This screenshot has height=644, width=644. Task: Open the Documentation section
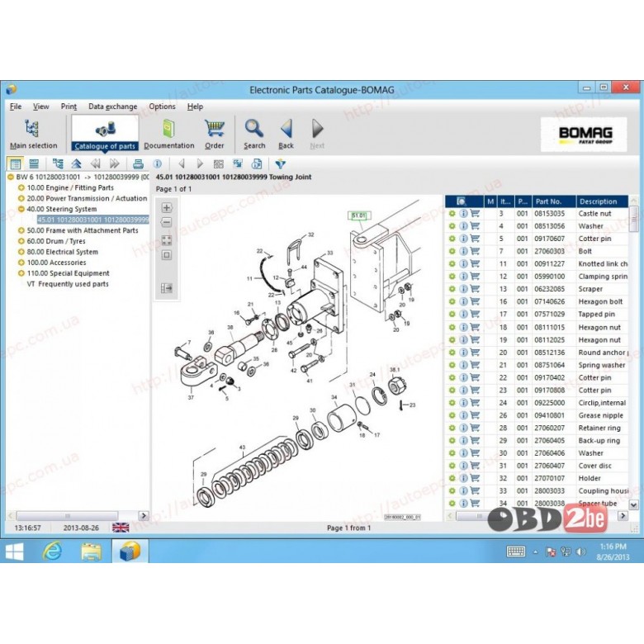[168, 135]
